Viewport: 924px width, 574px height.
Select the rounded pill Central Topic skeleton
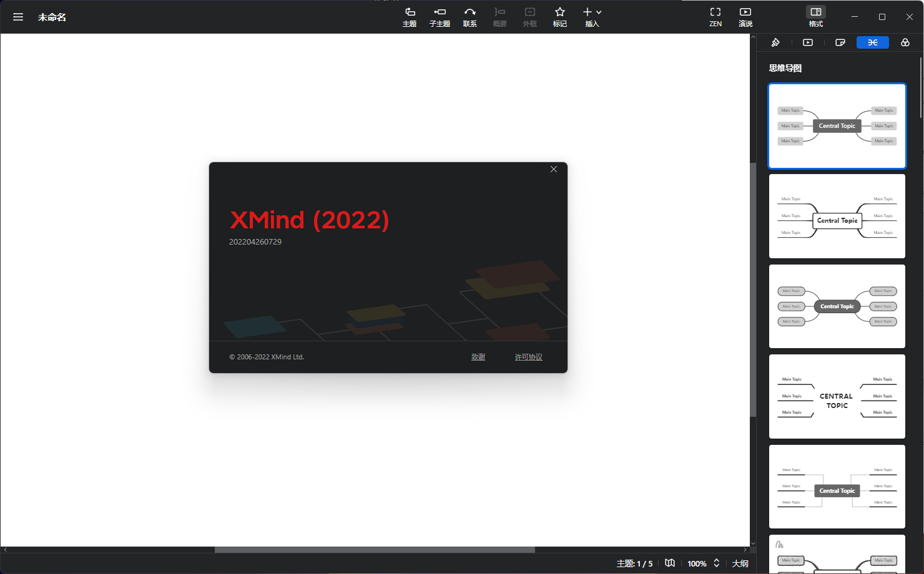click(837, 306)
